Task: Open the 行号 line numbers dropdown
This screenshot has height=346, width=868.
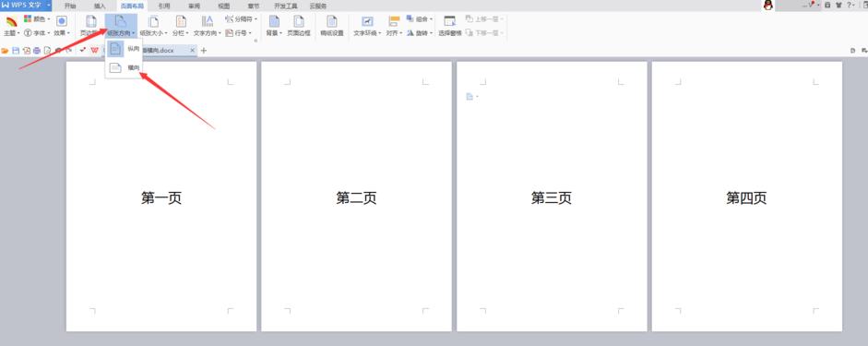Action: point(239,33)
